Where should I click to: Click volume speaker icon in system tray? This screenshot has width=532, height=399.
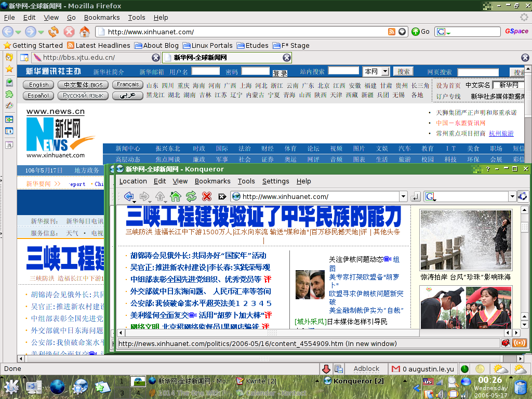(x=441, y=394)
